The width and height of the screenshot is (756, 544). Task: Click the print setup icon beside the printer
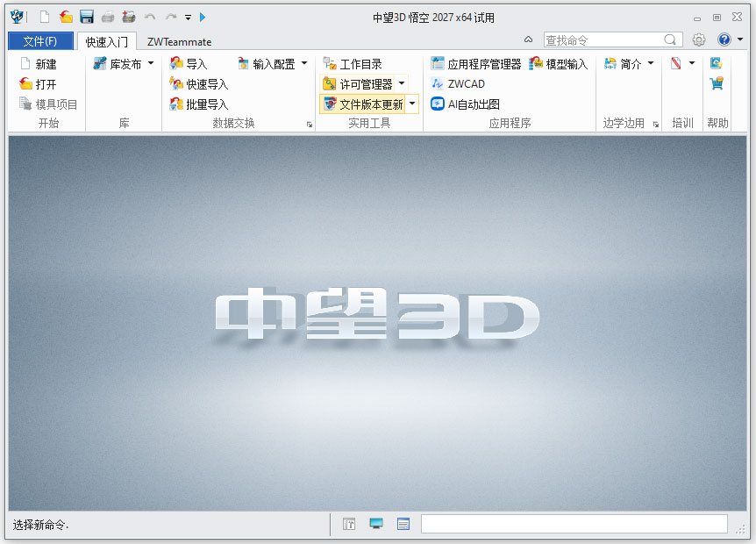pos(129,18)
